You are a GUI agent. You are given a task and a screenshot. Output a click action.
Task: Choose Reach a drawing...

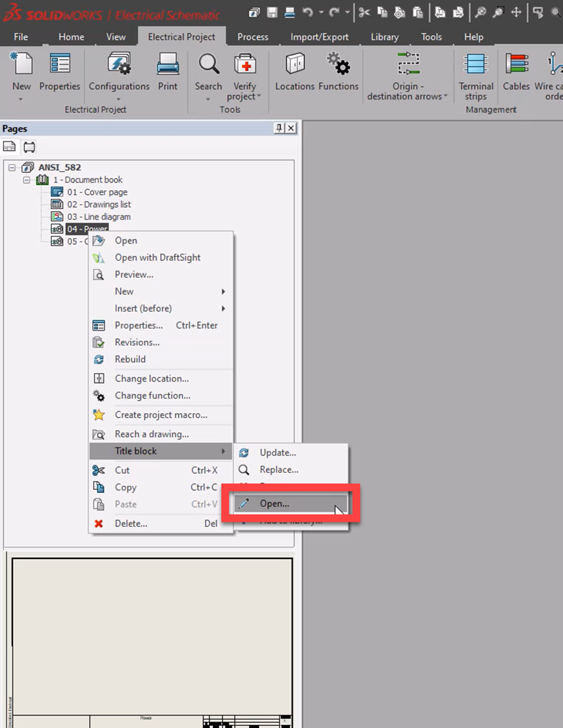(161, 434)
